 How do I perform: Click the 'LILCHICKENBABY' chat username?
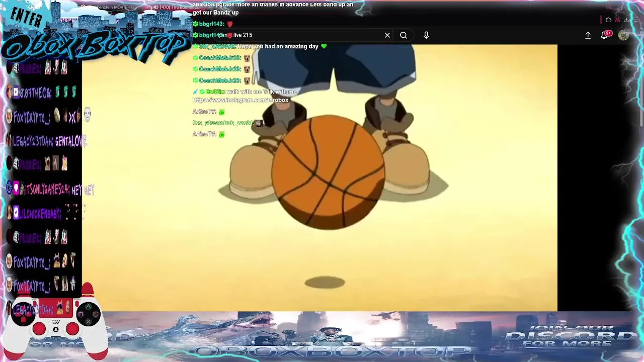[x=40, y=214]
